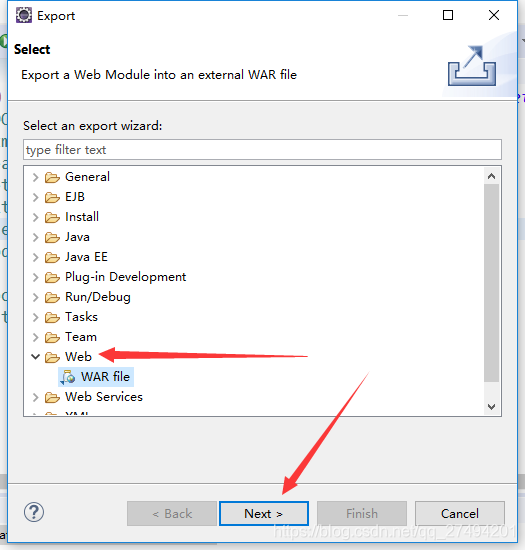Viewport: 525px width, 550px height.
Task: Click the WAR file icon
Action: point(68,377)
